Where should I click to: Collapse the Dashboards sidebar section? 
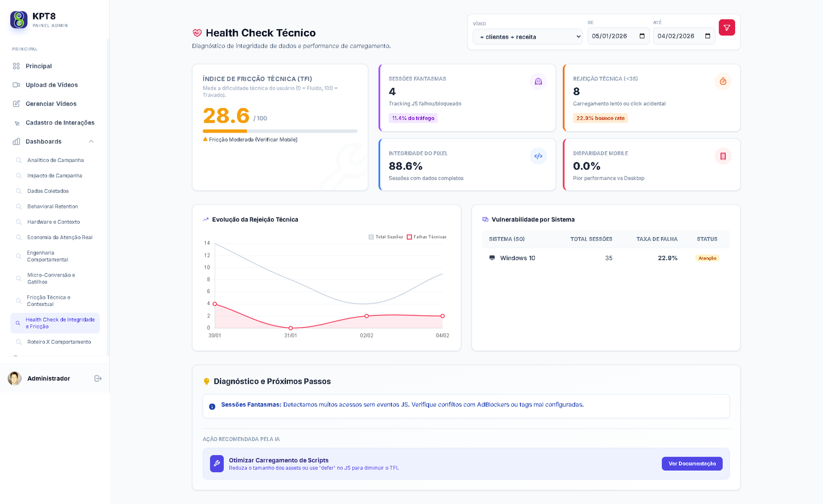(91, 141)
